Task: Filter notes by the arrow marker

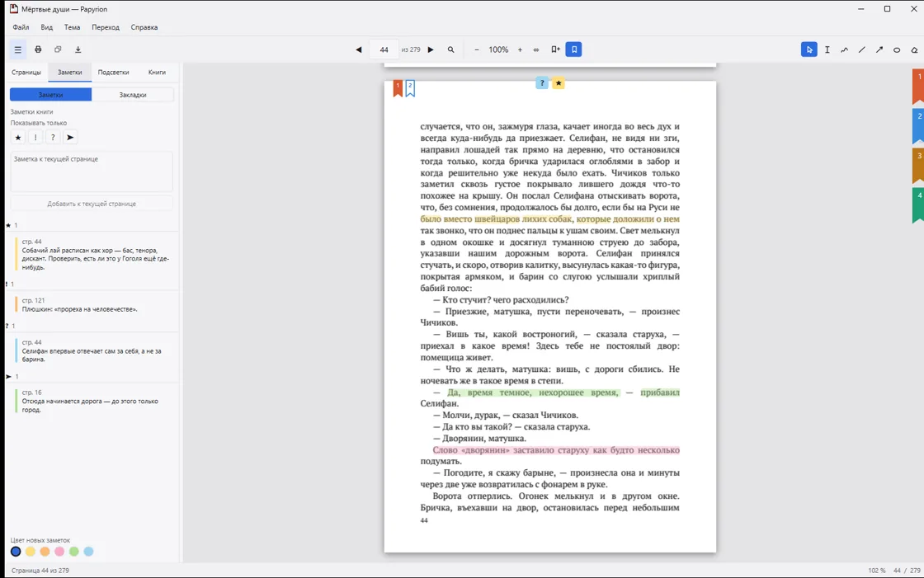Action: 70,137
